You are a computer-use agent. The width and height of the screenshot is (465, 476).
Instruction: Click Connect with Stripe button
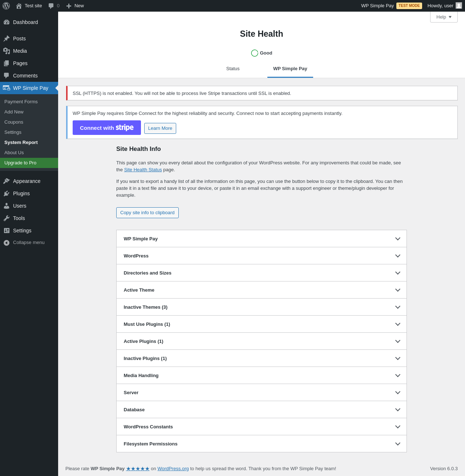pyautogui.click(x=107, y=128)
